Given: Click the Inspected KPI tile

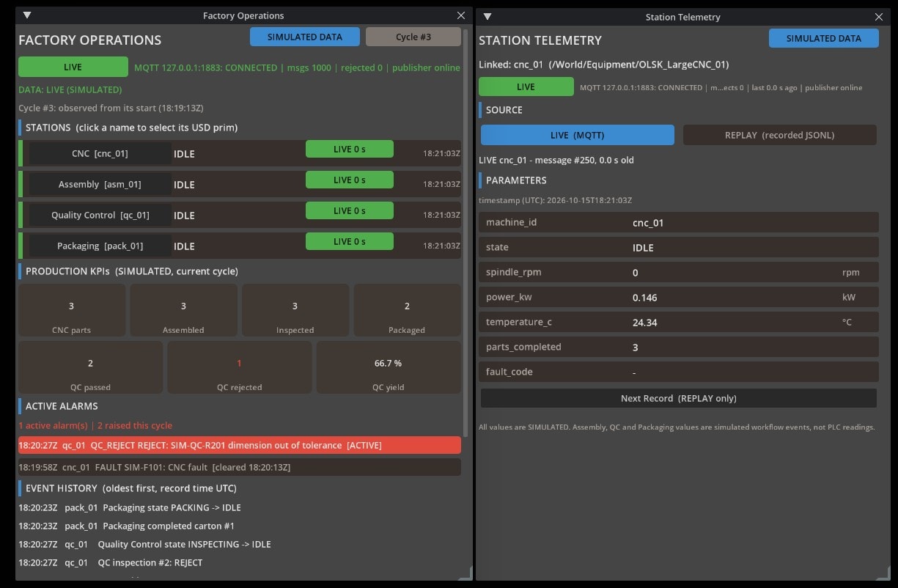Looking at the screenshot, I should point(295,311).
